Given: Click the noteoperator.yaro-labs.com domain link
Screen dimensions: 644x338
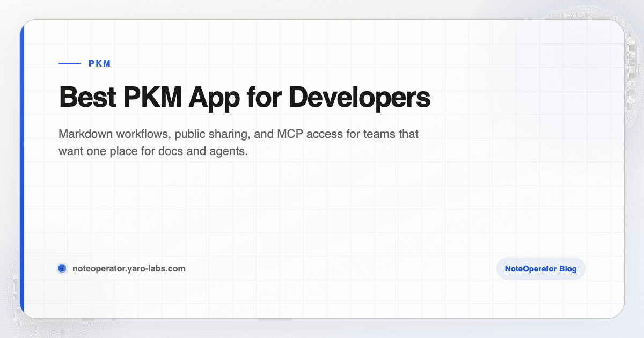Looking at the screenshot, I should click(x=129, y=268).
